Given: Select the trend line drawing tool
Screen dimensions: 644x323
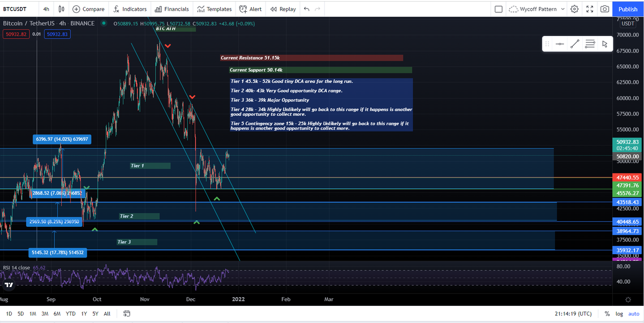Looking at the screenshot, I should click(575, 44).
